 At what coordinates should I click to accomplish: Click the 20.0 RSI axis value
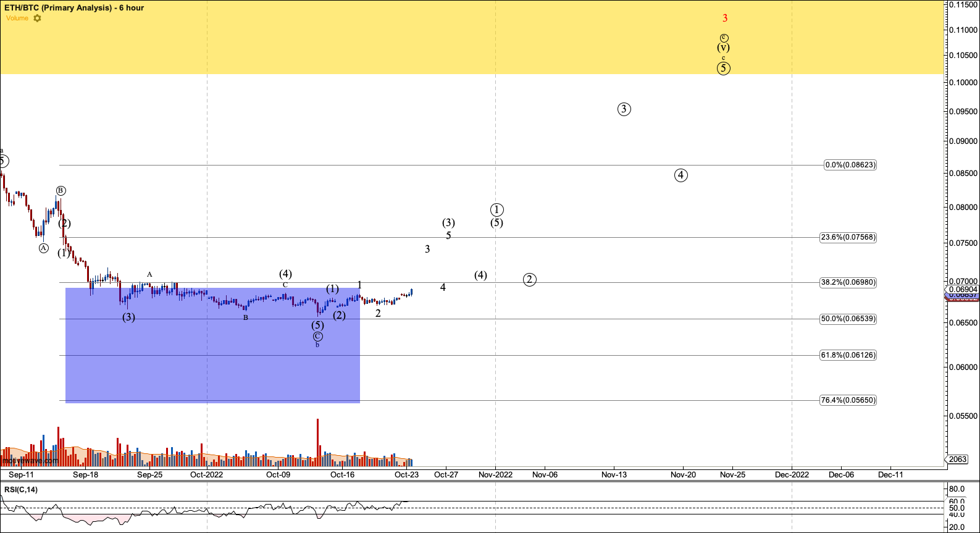tap(957, 527)
